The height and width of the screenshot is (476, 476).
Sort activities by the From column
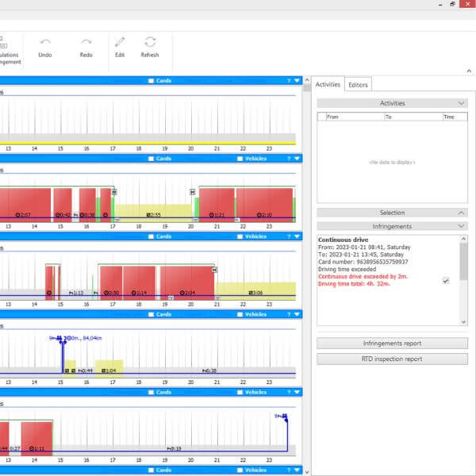(x=355, y=117)
